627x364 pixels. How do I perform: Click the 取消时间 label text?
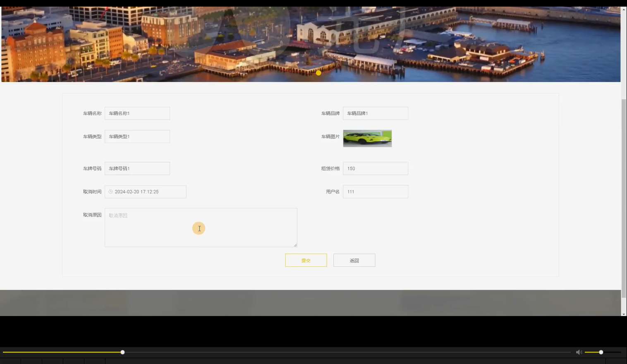[92, 192]
